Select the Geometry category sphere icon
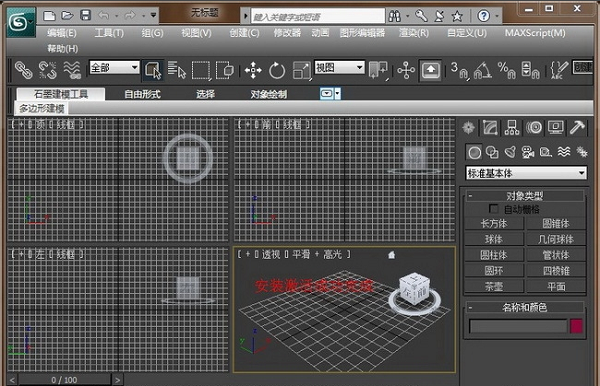 [474, 152]
